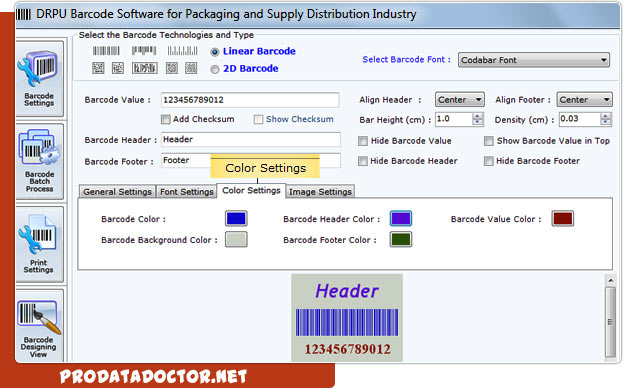Image resolution: width=623 pixels, height=388 pixels.
Task: Click the Bar Height value field
Action: [x=454, y=119]
